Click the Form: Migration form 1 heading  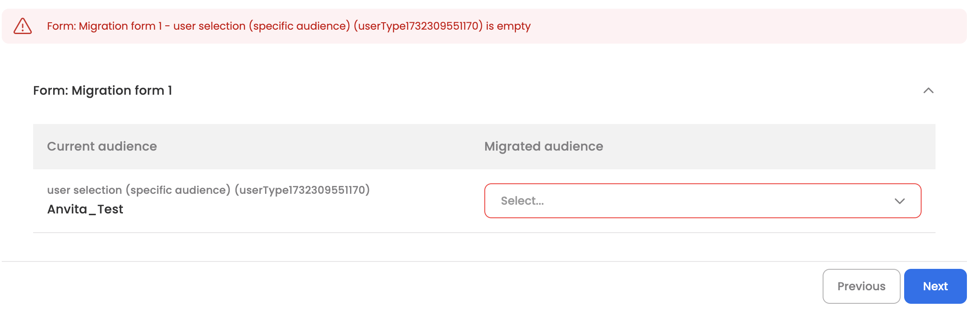(x=102, y=91)
